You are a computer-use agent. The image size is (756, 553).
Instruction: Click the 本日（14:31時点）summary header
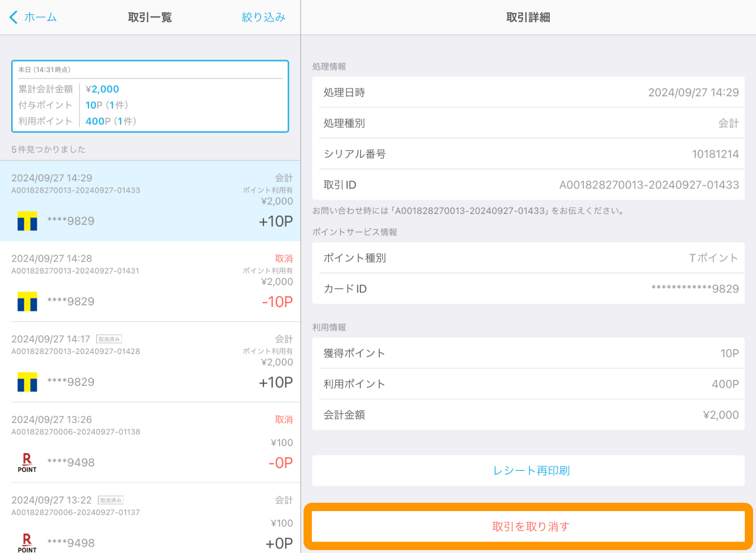(44, 70)
